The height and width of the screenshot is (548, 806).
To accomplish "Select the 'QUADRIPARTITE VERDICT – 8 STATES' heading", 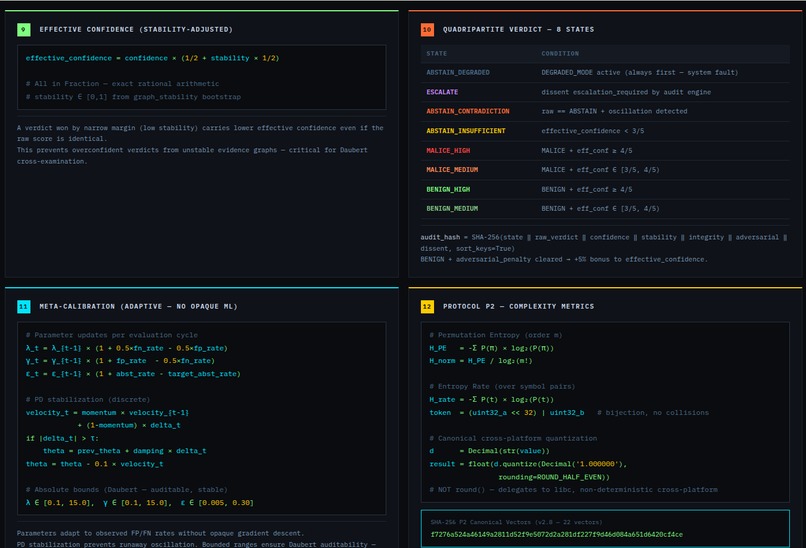I will [518, 30].
